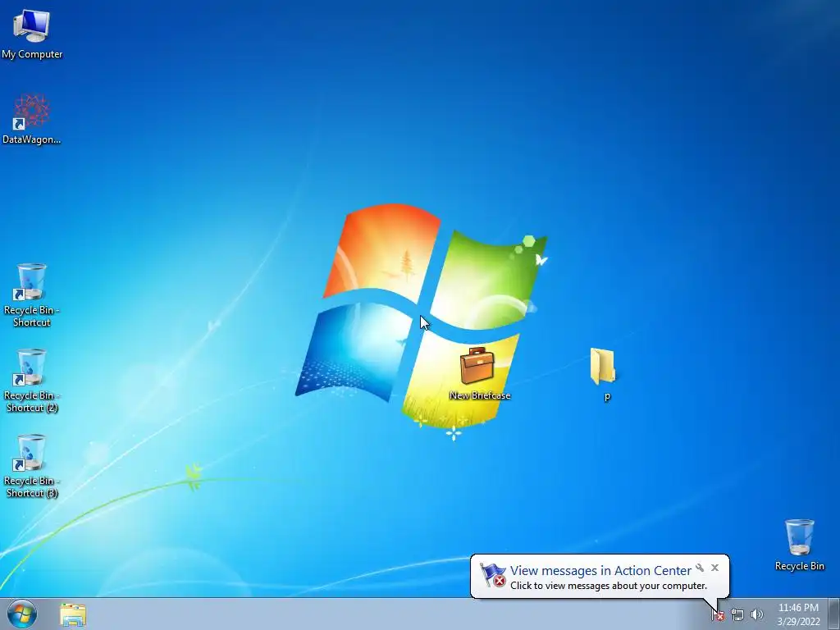The width and height of the screenshot is (840, 630).
Task: Click the date 3/29/2022 in the tray
Action: tap(798, 622)
